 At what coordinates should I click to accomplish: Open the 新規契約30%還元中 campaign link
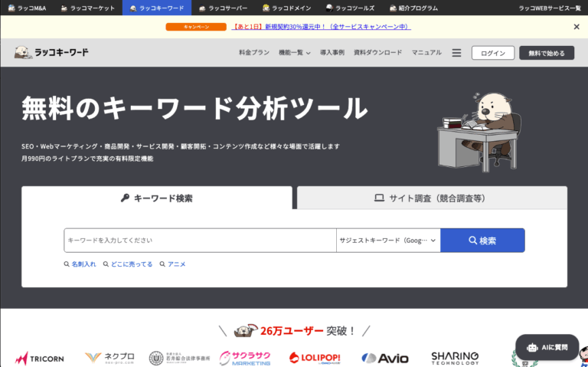click(321, 27)
